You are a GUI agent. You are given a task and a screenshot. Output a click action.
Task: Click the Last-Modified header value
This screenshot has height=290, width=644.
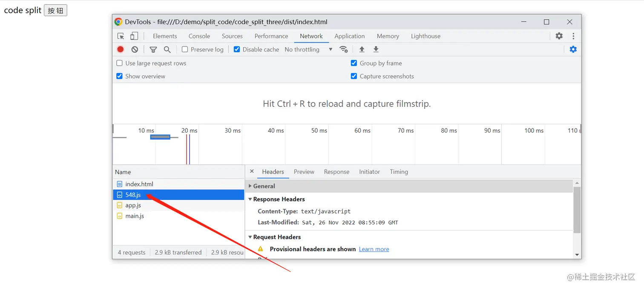pos(350,222)
